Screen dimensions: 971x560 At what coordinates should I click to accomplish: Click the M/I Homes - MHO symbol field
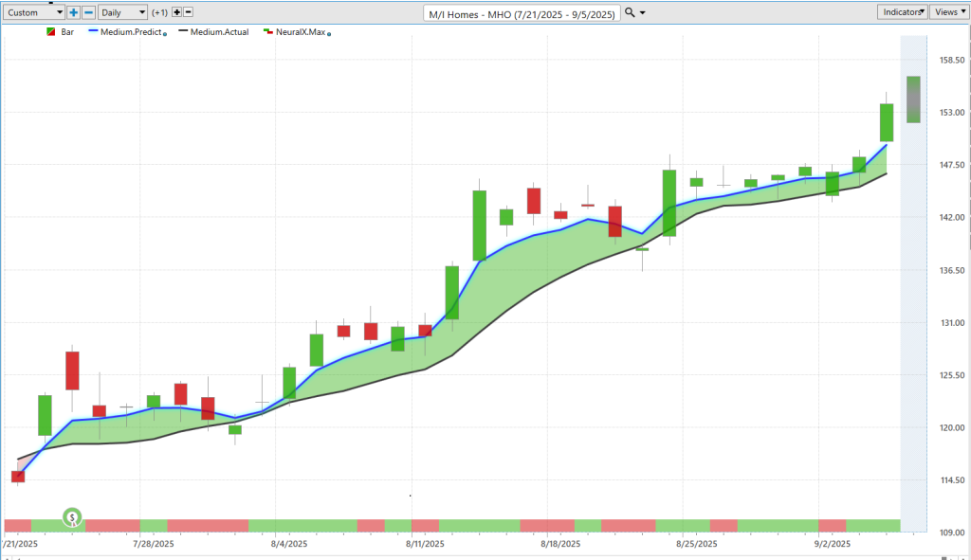coord(522,13)
